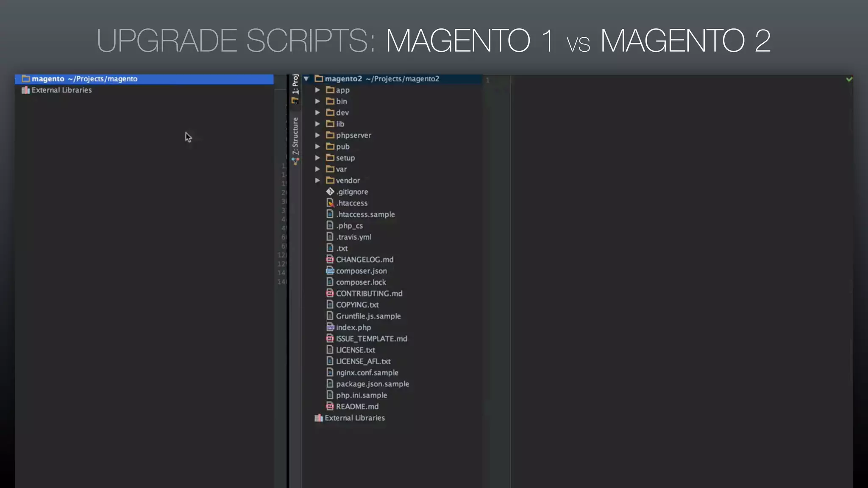Image resolution: width=868 pixels, height=488 pixels.
Task: Click the composer.json JSON file icon
Action: point(330,271)
